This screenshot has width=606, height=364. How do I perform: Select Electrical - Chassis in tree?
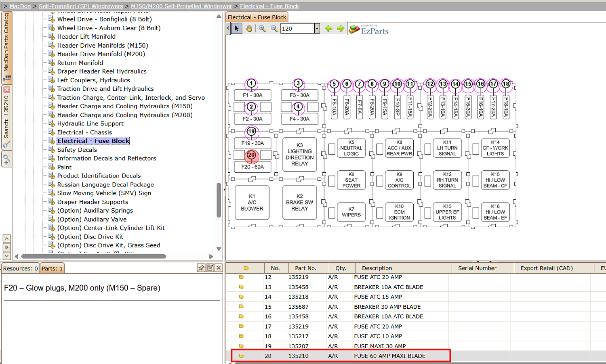click(84, 132)
